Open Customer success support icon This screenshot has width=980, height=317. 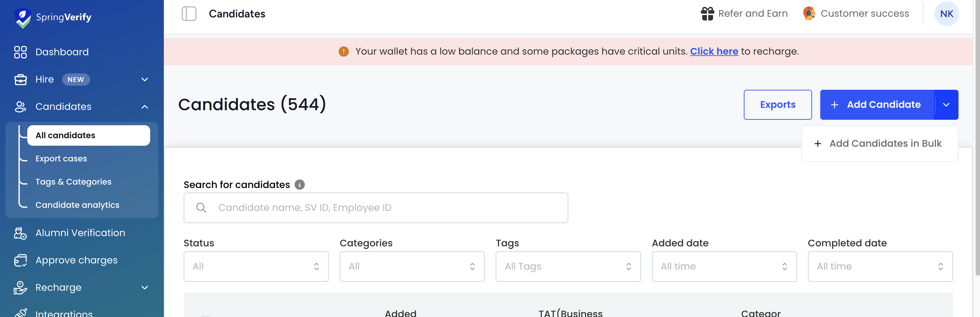point(809,14)
